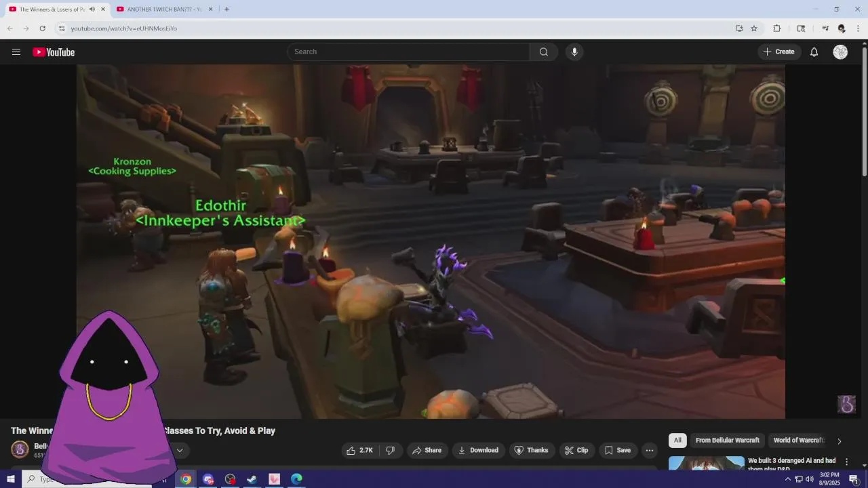Like the video (2.7K)
This screenshot has height=488, width=868.
coord(360,450)
